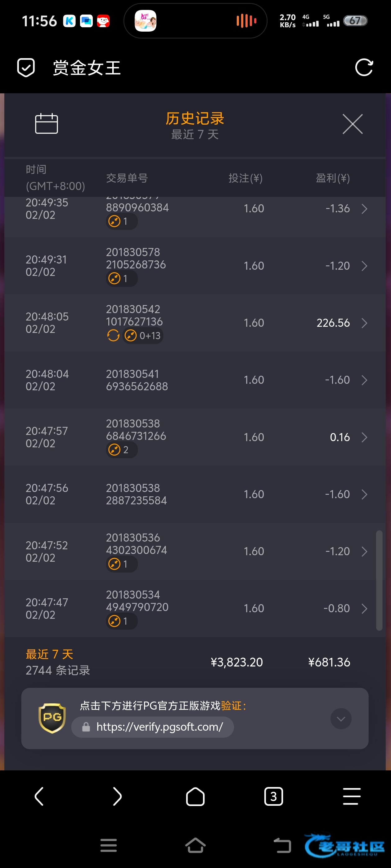
Task: Expand details of the 20:49:31 record
Action: tap(364, 266)
